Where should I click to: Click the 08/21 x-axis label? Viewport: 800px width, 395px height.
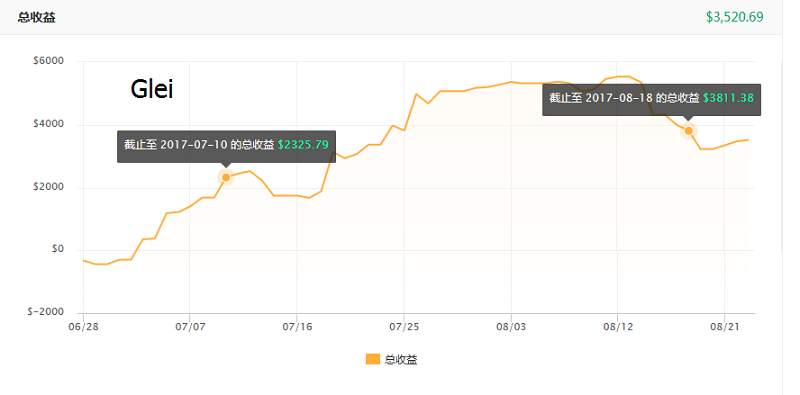tap(724, 326)
